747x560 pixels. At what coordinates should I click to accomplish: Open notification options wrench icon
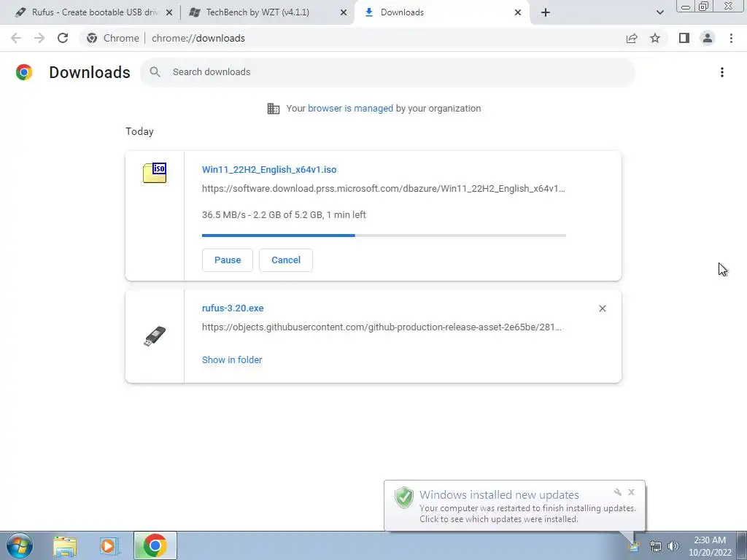(x=618, y=492)
